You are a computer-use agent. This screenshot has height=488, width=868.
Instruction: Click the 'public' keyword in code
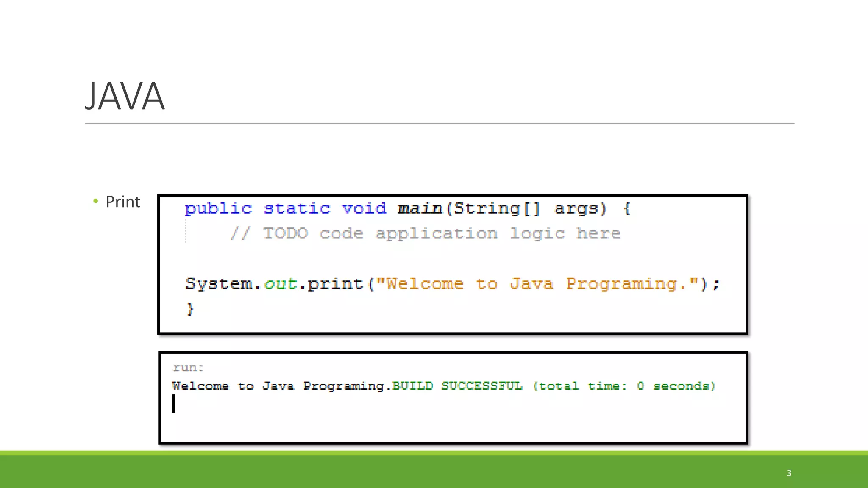tap(218, 208)
